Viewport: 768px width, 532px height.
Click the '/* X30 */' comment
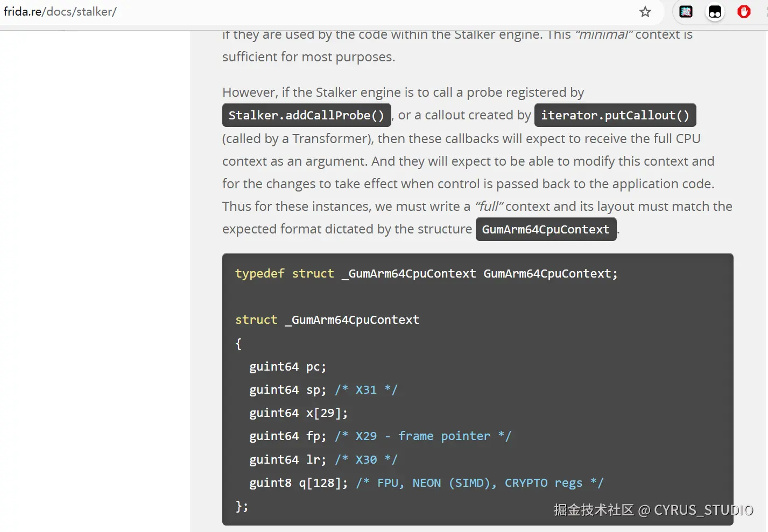pos(366,459)
